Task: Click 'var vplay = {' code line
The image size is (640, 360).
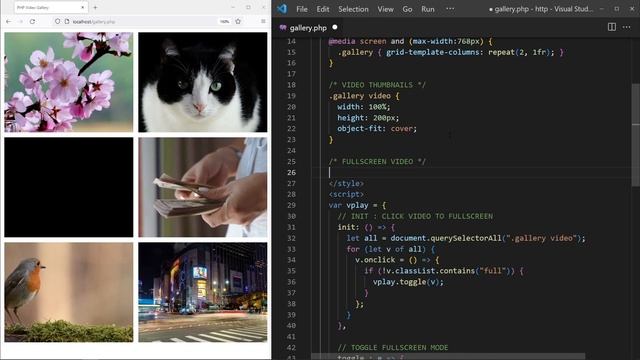Action: point(357,205)
